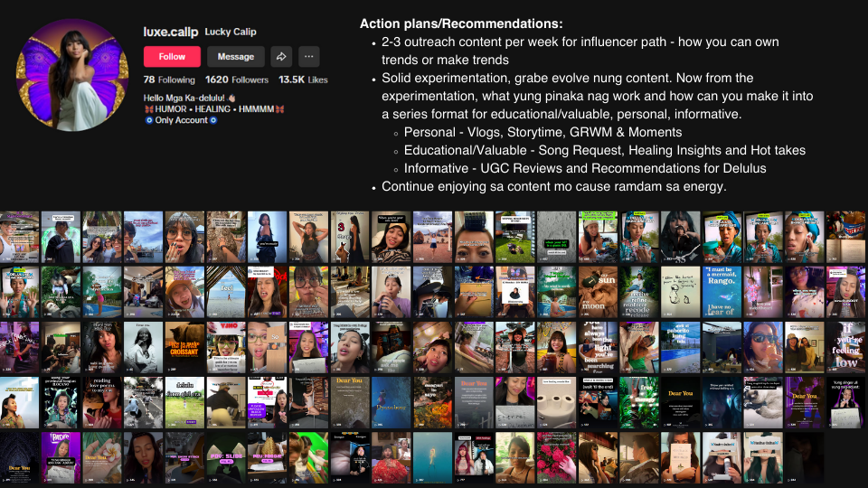Click the 13.5K Likes count
Viewport: 868px width, 488px height.
pos(304,80)
